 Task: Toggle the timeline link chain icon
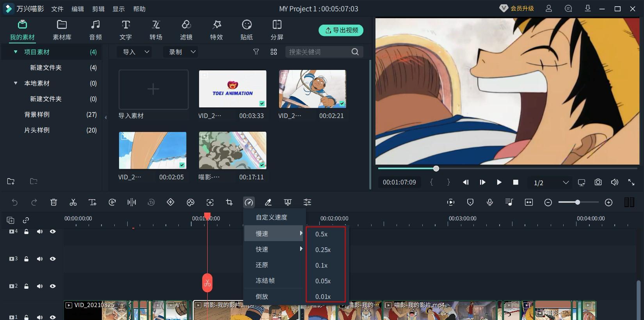pos(26,220)
